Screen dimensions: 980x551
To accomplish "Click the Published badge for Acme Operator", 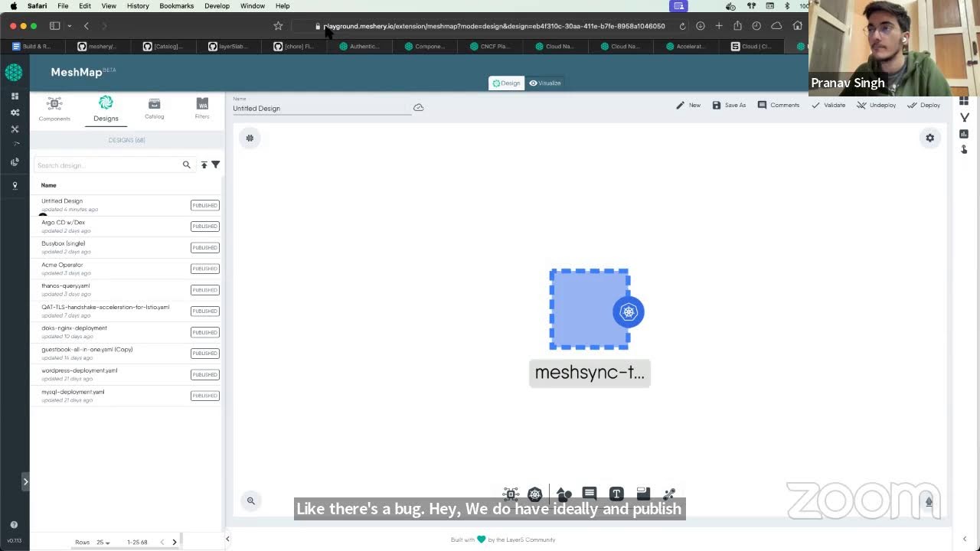I will [204, 269].
